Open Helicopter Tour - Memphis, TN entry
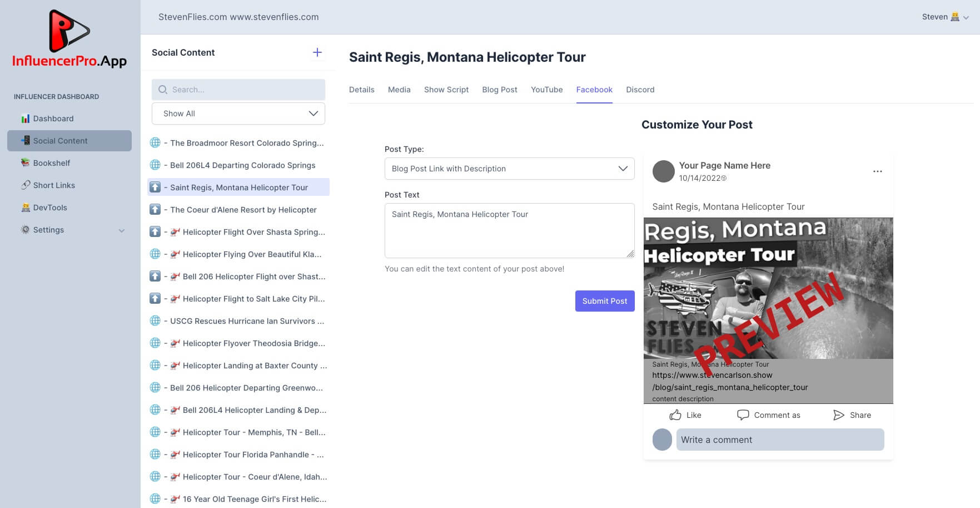980x508 pixels. coord(238,432)
